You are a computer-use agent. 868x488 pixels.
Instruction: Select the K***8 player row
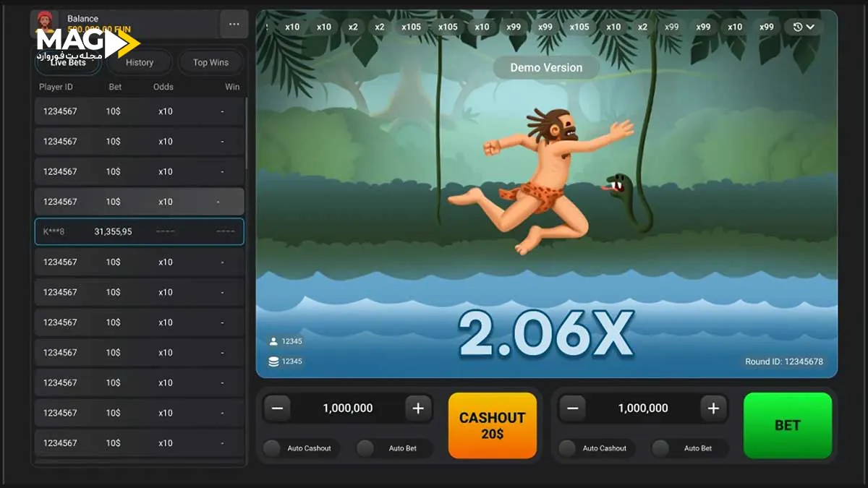pyautogui.click(x=140, y=231)
